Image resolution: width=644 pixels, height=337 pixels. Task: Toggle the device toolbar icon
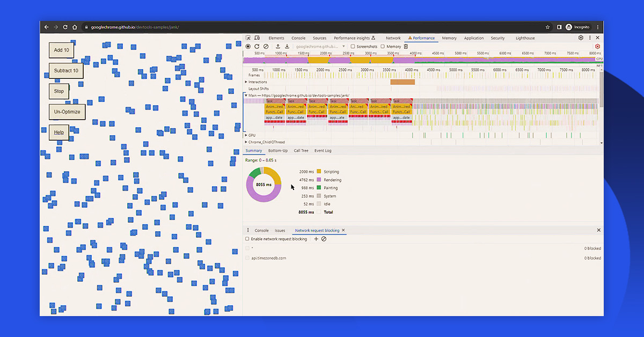pos(257,38)
